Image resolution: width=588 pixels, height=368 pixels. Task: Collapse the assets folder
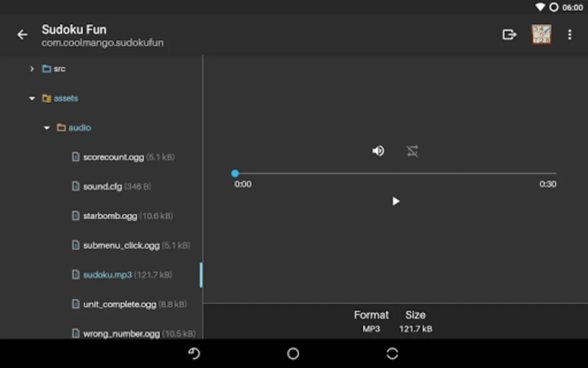[32, 98]
